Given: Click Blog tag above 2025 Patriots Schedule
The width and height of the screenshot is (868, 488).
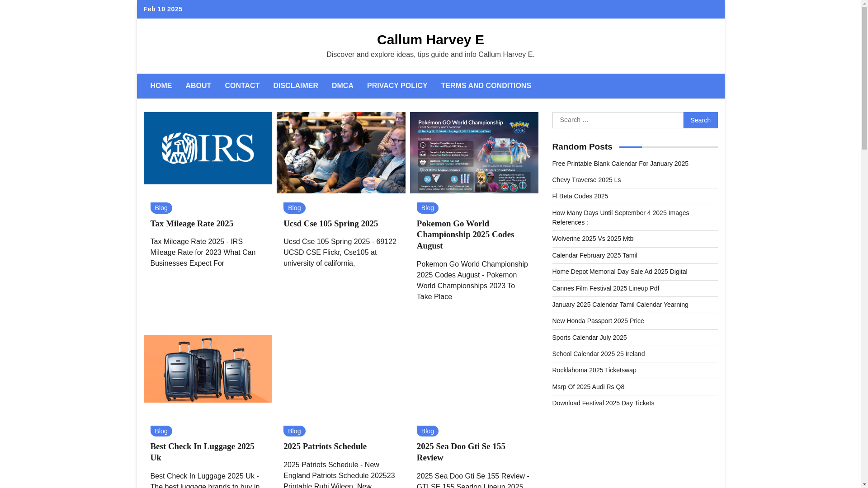Looking at the screenshot, I should 294,431.
